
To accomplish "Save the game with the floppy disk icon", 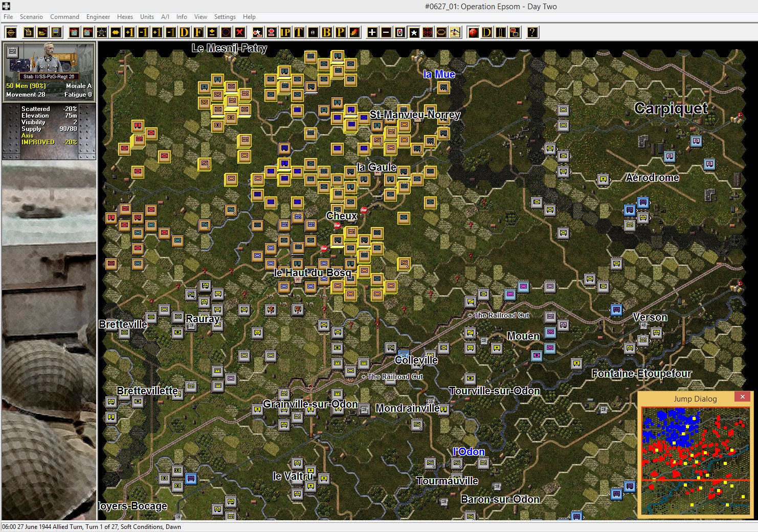I will tap(56, 32).
